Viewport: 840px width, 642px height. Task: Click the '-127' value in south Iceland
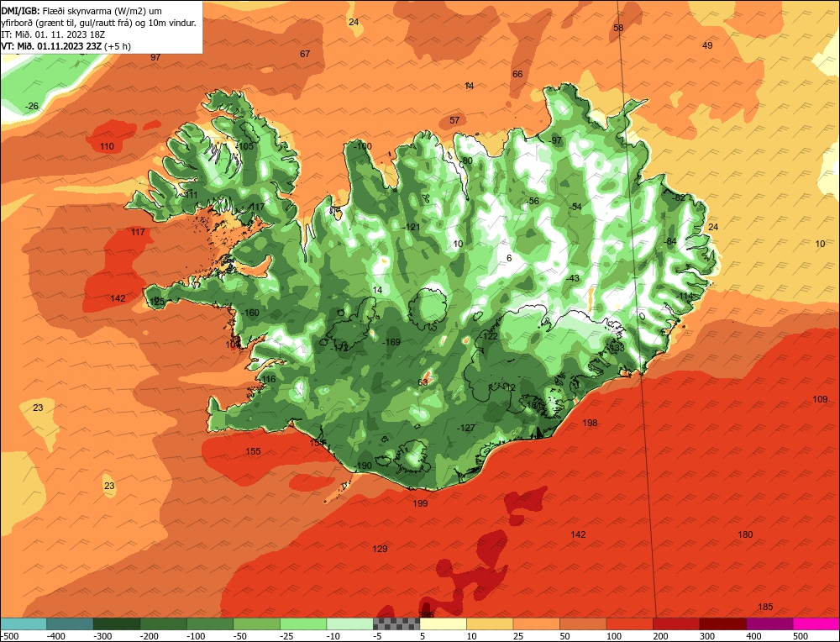(x=466, y=428)
